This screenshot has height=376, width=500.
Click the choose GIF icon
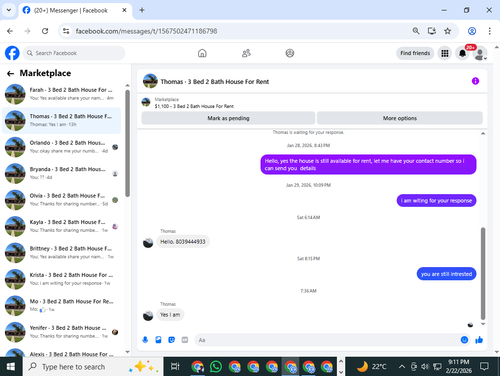tap(185, 340)
